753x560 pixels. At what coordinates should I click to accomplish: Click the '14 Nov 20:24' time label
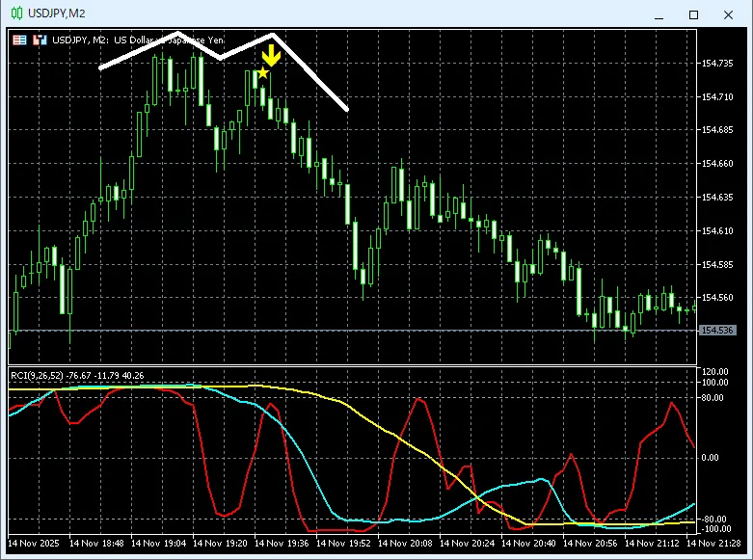pos(467,544)
